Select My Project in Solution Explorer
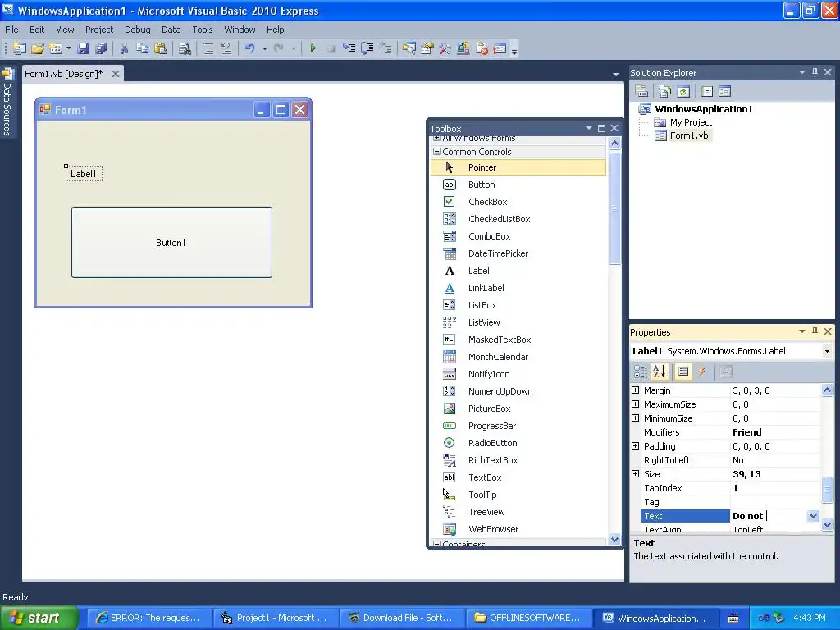The image size is (840, 630). [691, 122]
